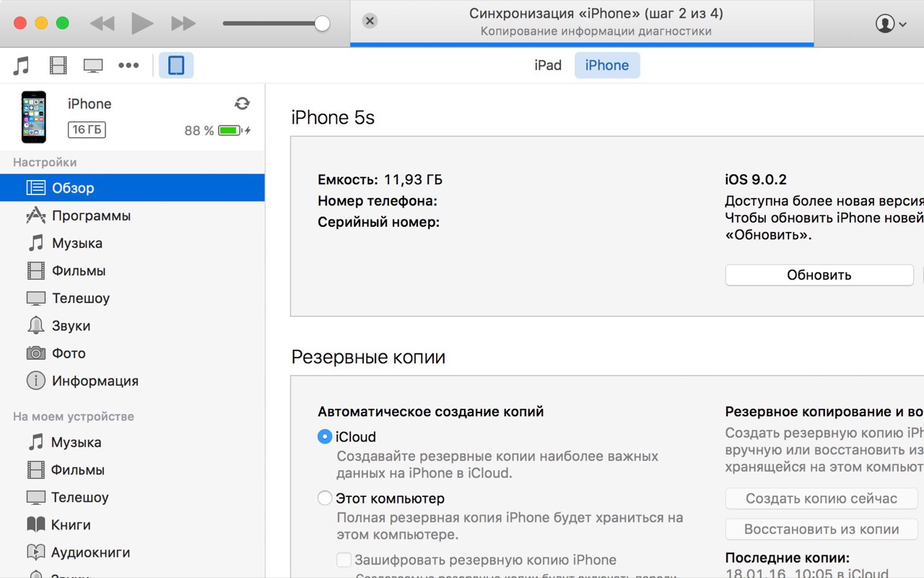Click the Обновить button
This screenshot has height=578, width=924.
click(x=819, y=275)
